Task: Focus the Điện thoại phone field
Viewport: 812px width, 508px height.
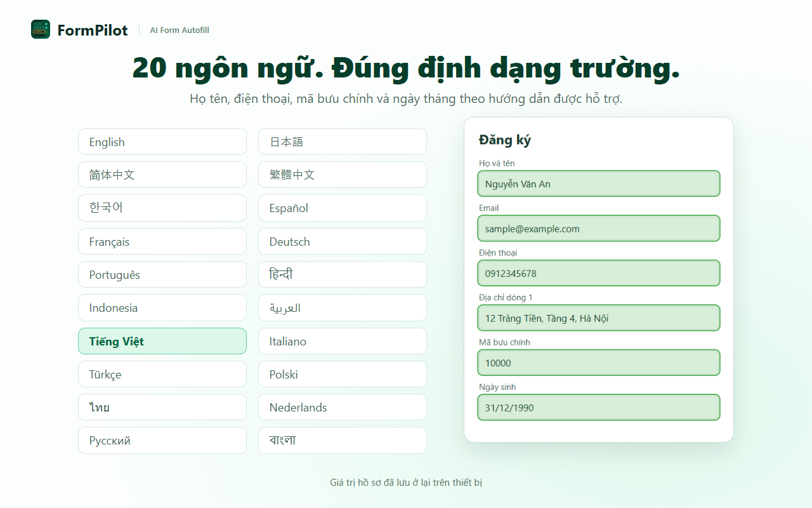Action: click(599, 273)
